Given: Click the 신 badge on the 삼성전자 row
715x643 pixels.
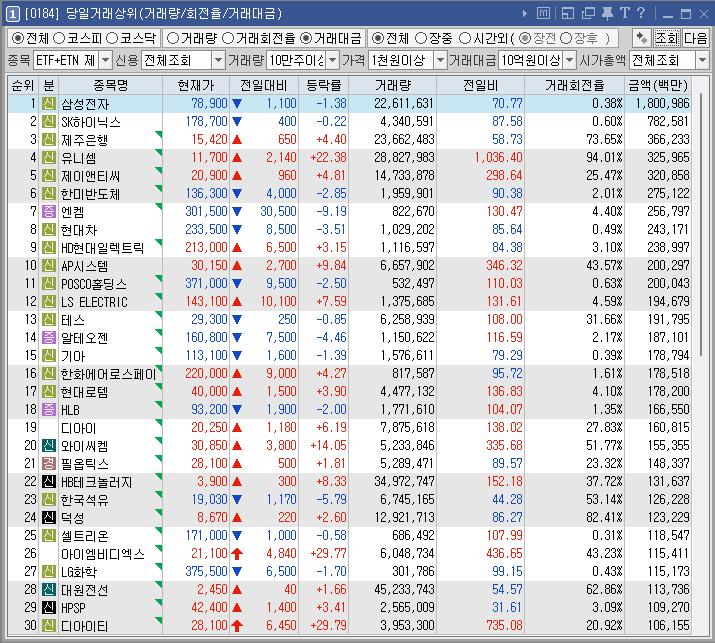Looking at the screenshot, I should tap(49, 104).
